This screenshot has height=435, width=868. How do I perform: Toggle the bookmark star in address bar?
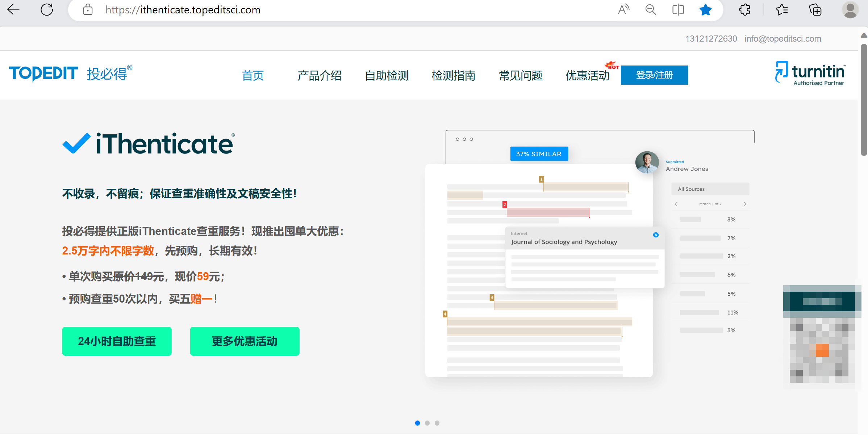(705, 10)
